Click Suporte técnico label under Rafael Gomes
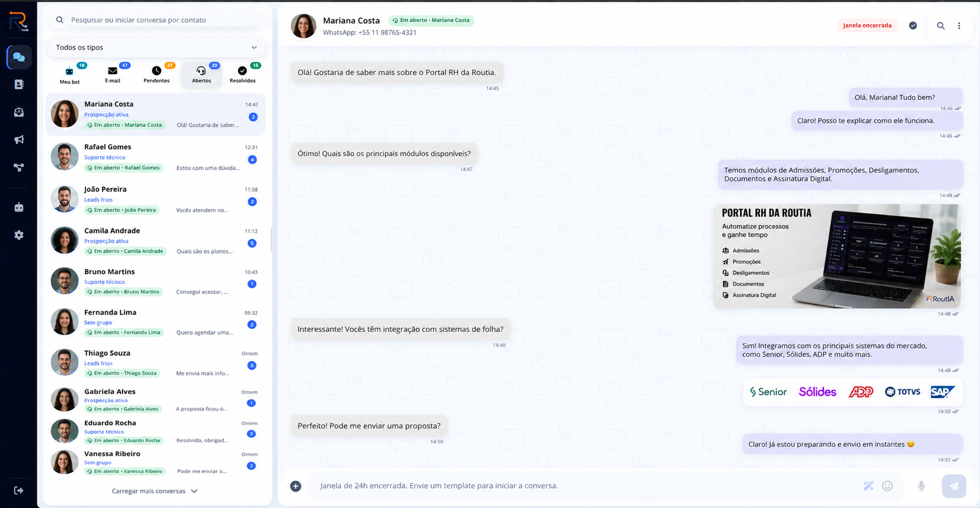This screenshot has width=980, height=508. 105,158
